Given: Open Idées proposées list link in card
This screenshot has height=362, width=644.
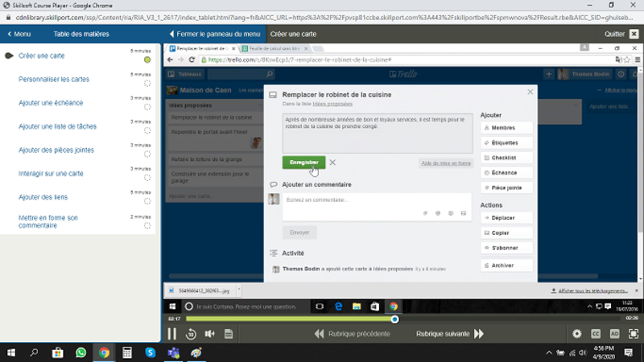Looking at the screenshot, I should 332,104.
